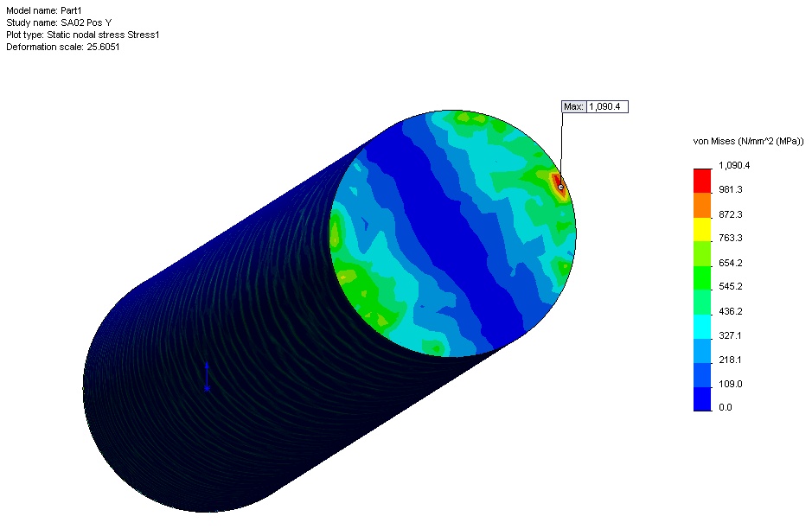The image size is (812, 529).
Task: Click the red swatch in the legend
Action: (x=702, y=181)
